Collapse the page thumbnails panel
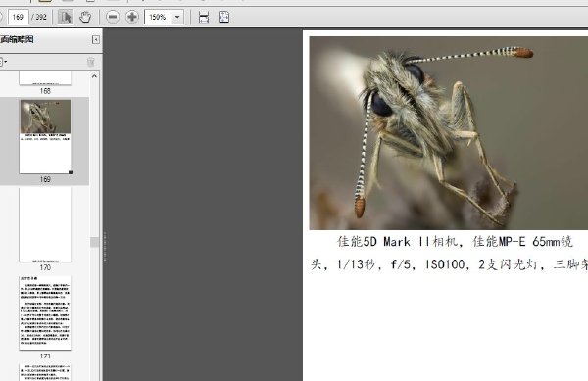This screenshot has width=588, height=381. [x=96, y=40]
